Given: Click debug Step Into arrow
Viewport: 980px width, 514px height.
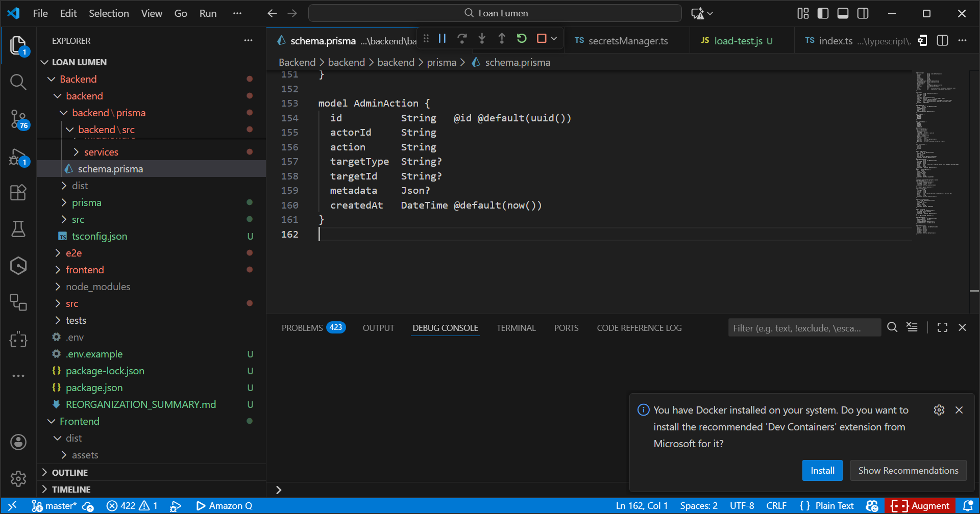Looking at the screenshot, I should point(482,39).
